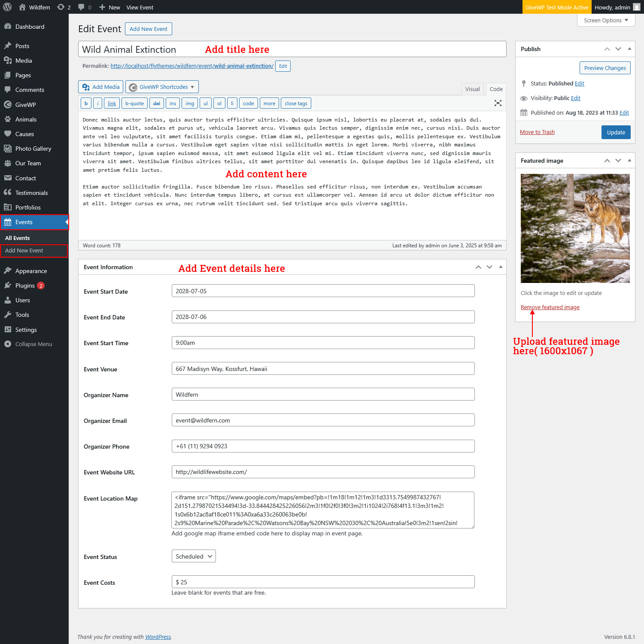Select Add New Event submenu item
Screen dimensions: 644x644
pyautogui.click(x=24, y=251)
